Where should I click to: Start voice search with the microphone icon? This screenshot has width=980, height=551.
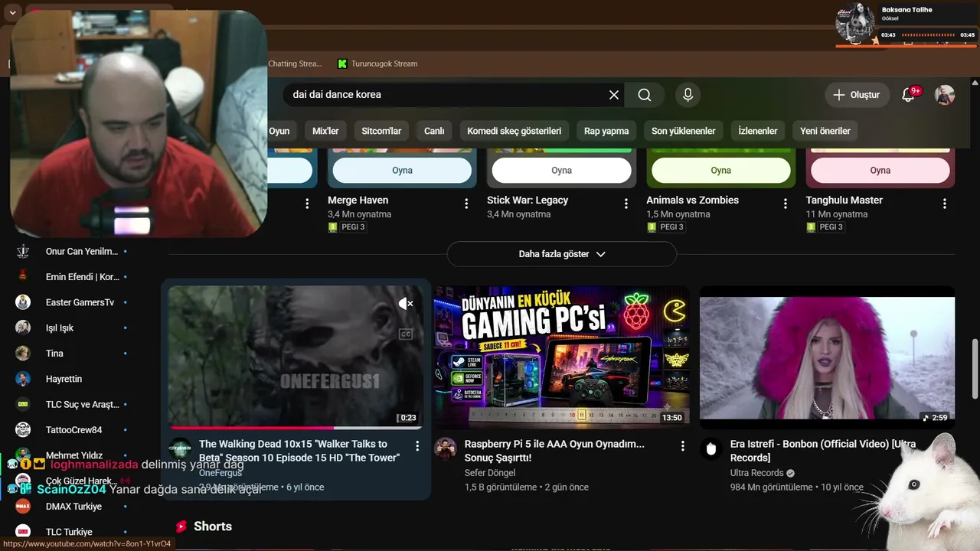pyautogui.click(x=688, y=95)
